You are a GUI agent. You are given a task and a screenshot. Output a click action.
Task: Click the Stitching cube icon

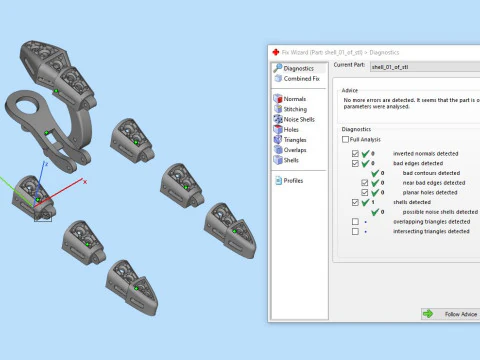pyautogui.click(x=278, y=109)
